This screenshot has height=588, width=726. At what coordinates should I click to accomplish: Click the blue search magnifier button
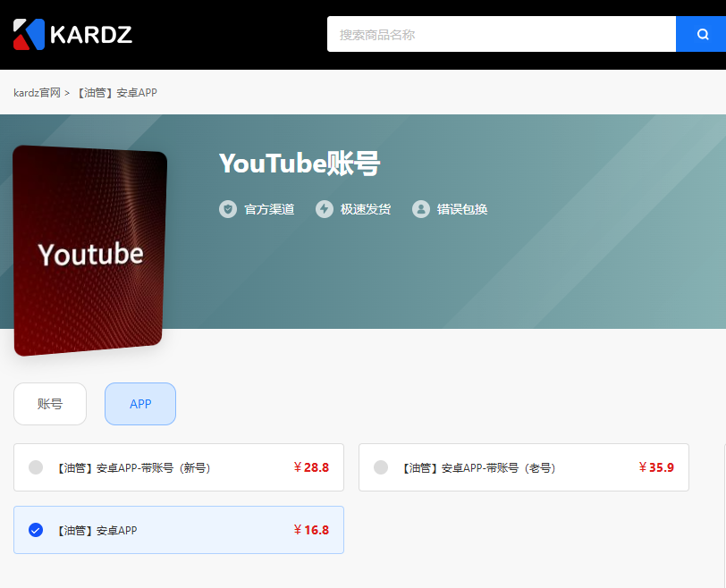[x=701, y=34]
